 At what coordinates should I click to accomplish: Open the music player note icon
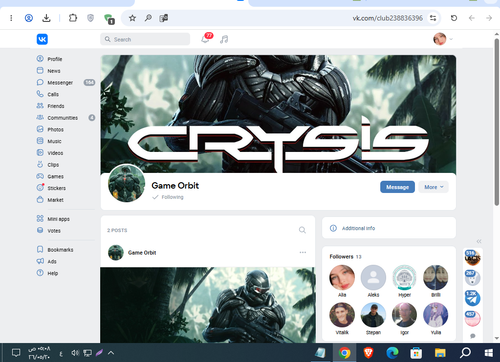click(224, 39)
